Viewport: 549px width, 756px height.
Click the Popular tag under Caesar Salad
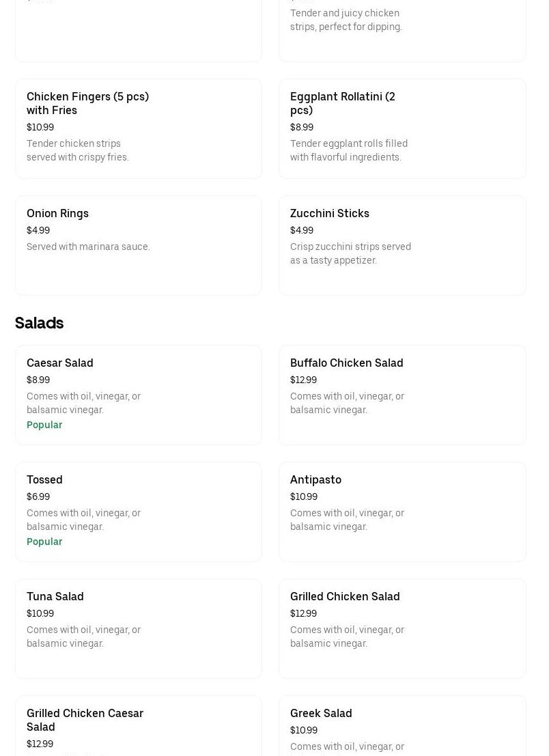click(44, 425)
